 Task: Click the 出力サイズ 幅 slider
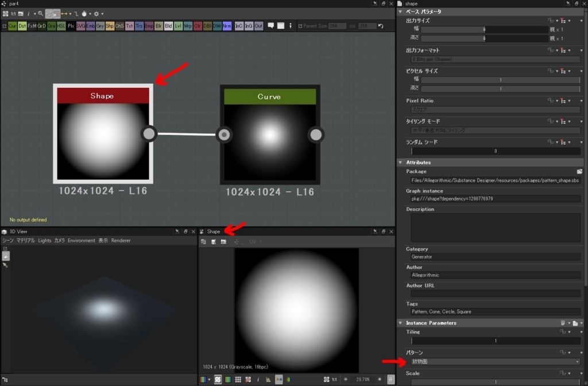tap(484, 29)
